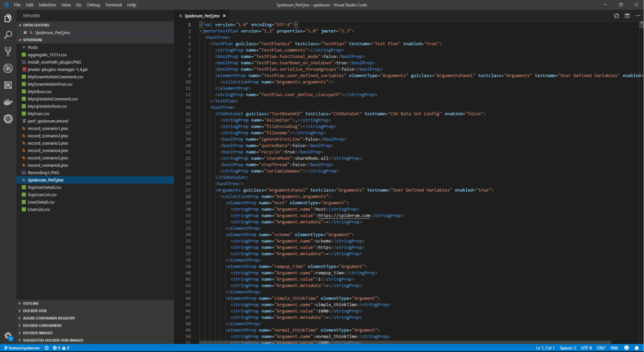The width and height of the screenshot is (644, 352).
Task: Expand the Outline section
Action: click(x=95, y=304)
